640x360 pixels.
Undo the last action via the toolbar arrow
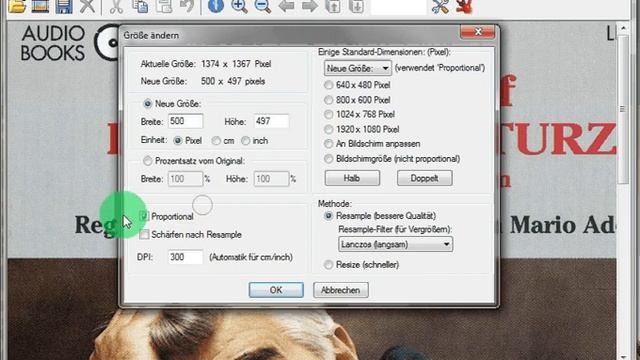(x=187, y=6)
